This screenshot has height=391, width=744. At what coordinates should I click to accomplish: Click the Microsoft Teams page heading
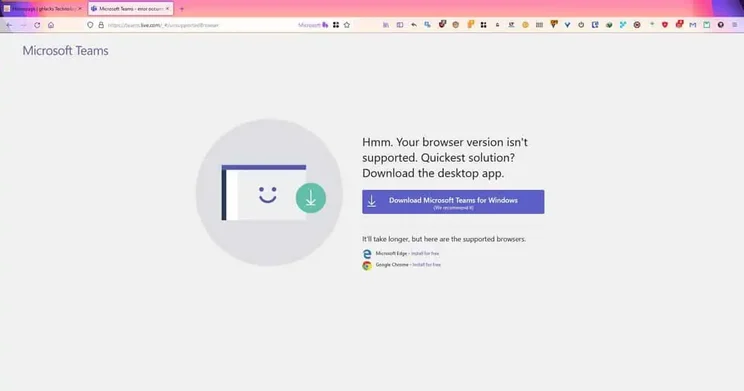[65, 51]
